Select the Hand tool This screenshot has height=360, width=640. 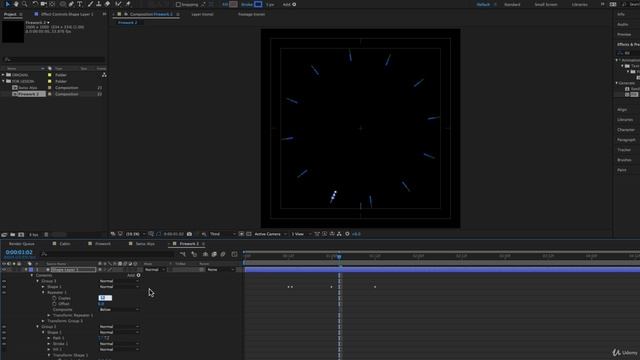(x=16, y=4)
